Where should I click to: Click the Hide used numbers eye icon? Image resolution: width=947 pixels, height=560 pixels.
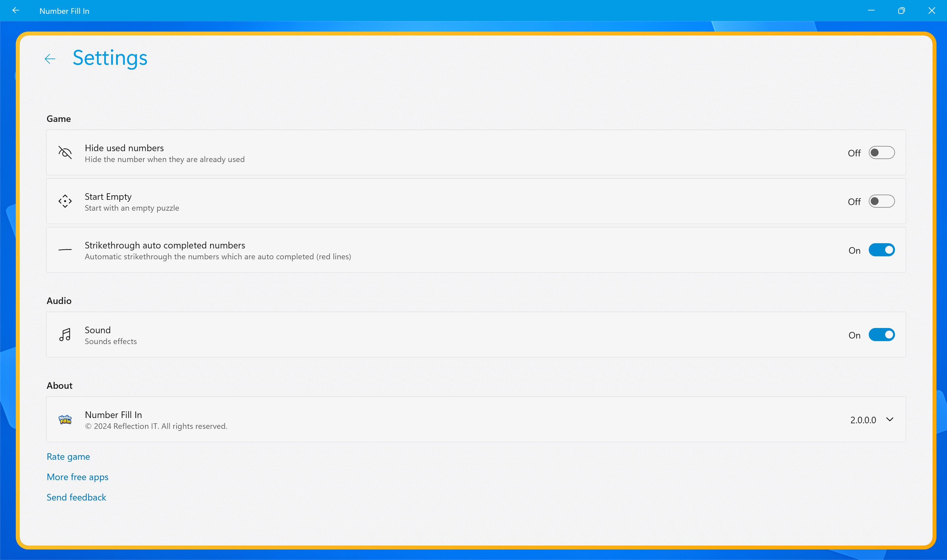(x=65, y=152)
